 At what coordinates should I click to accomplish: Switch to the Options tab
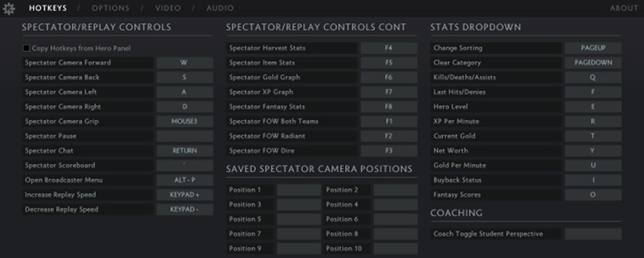click(x=111, y=8)
